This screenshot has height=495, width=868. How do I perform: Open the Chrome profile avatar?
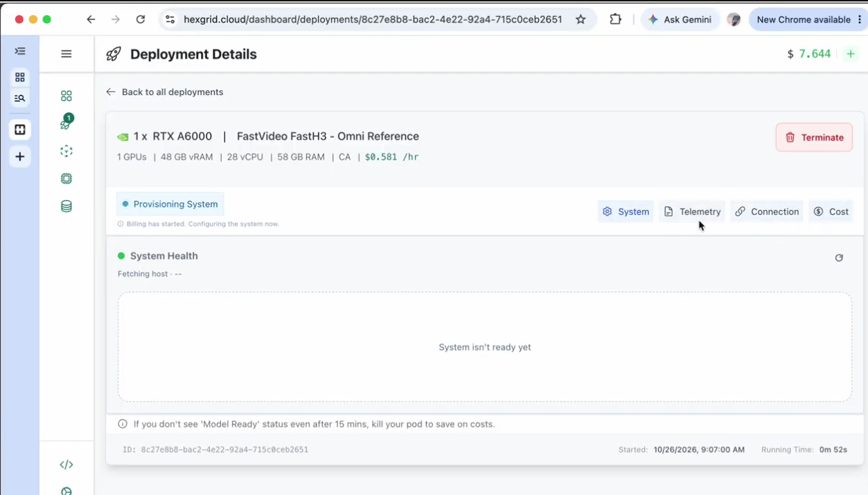click(x=734, y=19)
